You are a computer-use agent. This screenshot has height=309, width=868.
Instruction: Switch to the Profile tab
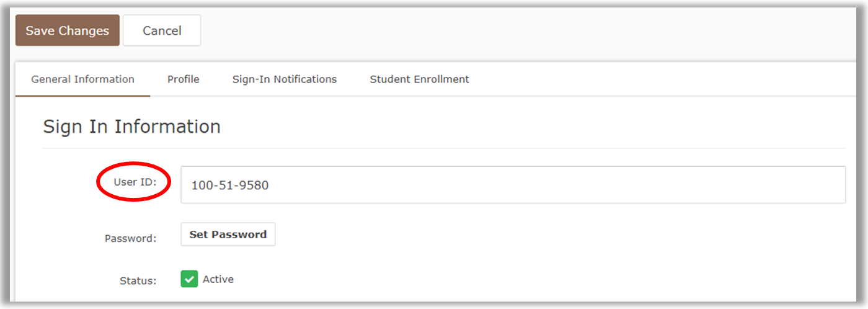[183, 79]
